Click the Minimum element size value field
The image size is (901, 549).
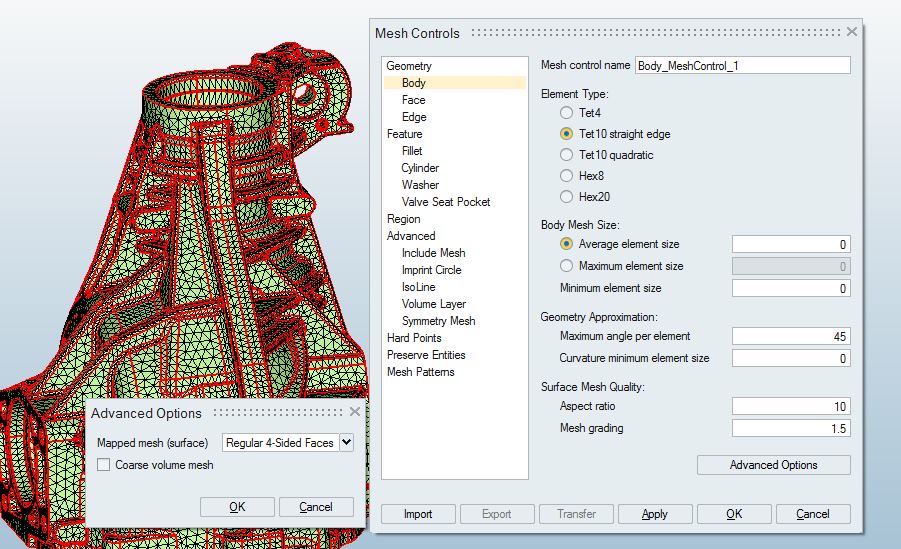click(791, 288)
